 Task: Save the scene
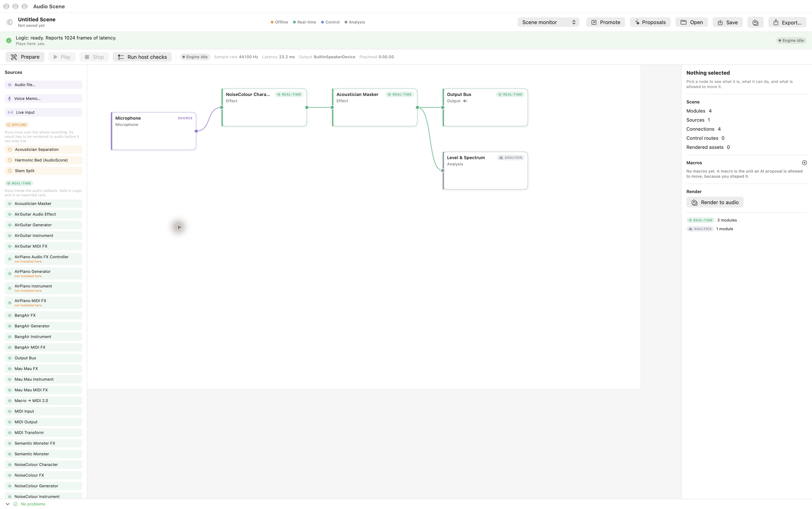click(727, 22)
